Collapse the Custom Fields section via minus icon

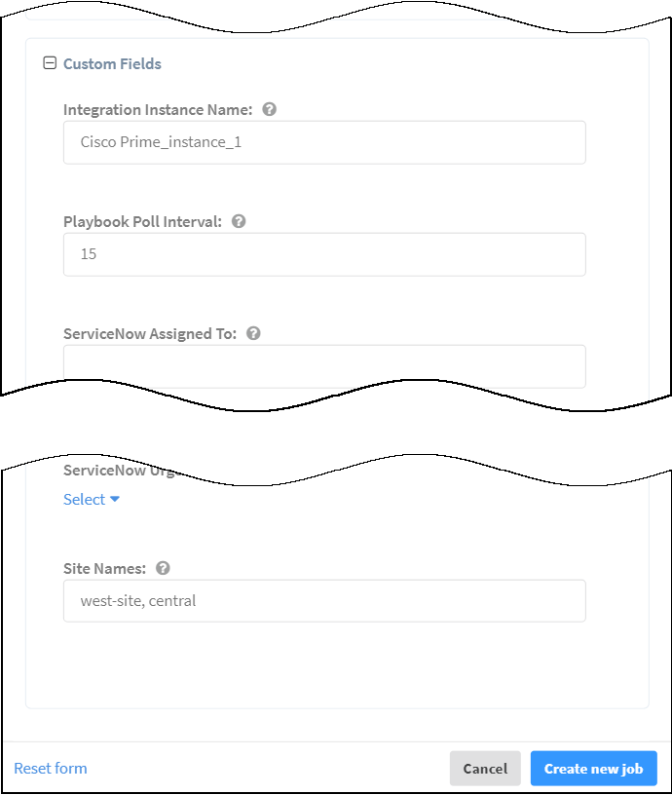click(x=50, y=63)
